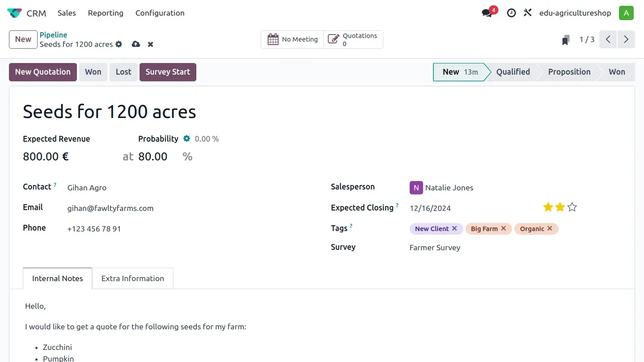Open the gear menu beside record name
The image size is (644, 362).
[x=119, y=44]
